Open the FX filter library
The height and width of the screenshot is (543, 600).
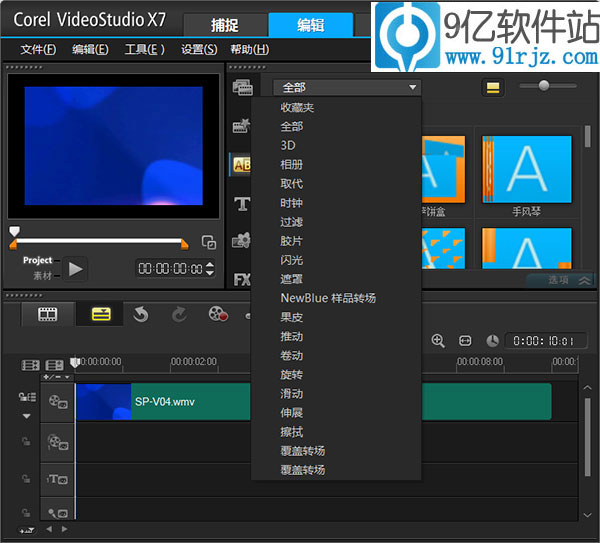point(241,279)
